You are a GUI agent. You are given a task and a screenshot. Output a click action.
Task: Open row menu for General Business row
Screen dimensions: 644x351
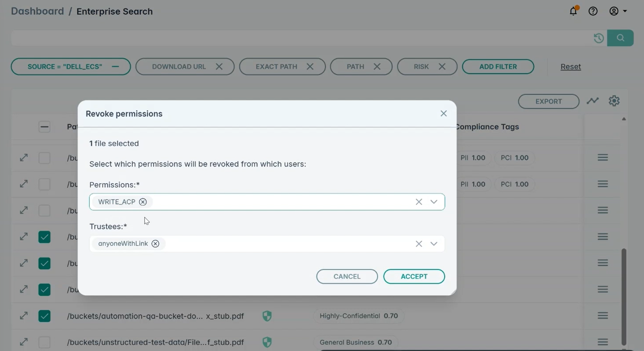602,342
